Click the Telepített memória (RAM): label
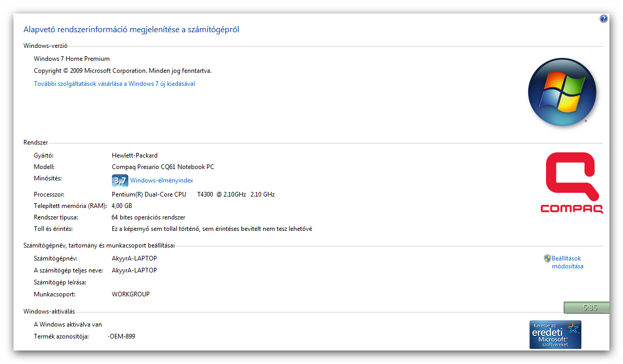The width and height of the screenshot is (623, 364). pyautogui.click(x=70, y=206)
